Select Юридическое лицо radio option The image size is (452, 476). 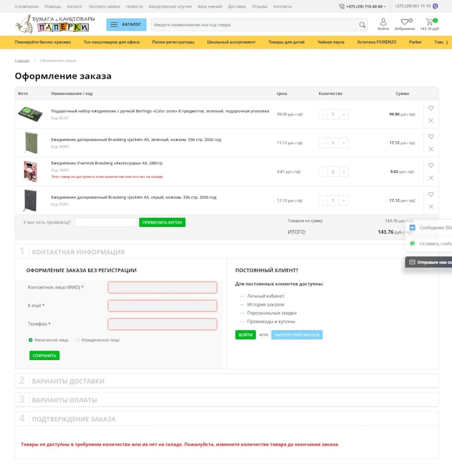[x=78, y=340]
